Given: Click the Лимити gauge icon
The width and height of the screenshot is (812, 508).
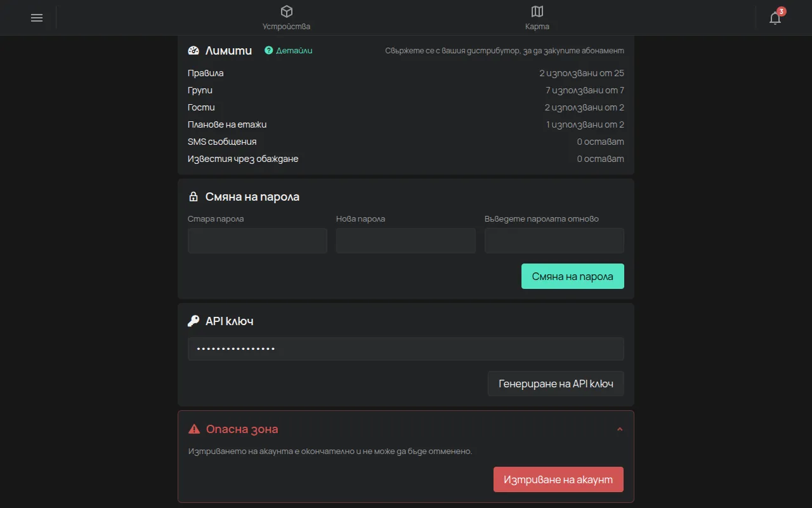Looking at the screenshot, I should [x=194, y=51].
